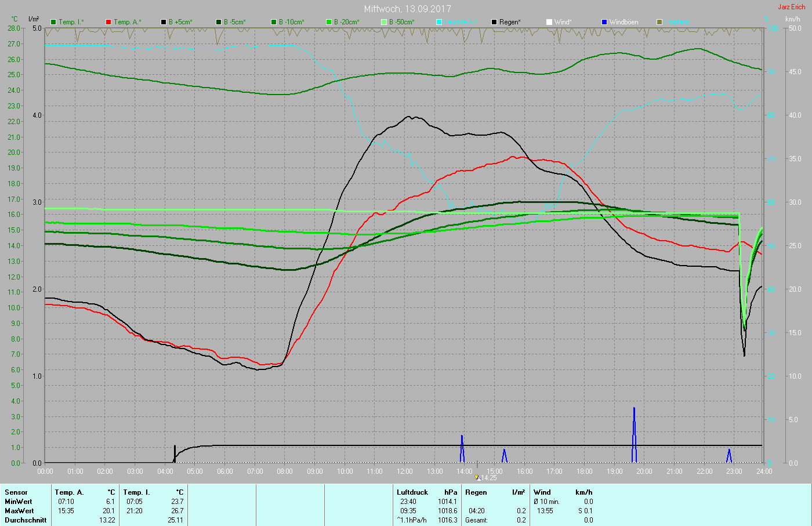
Task: Click the olive legend swatch
Action: 660,22
